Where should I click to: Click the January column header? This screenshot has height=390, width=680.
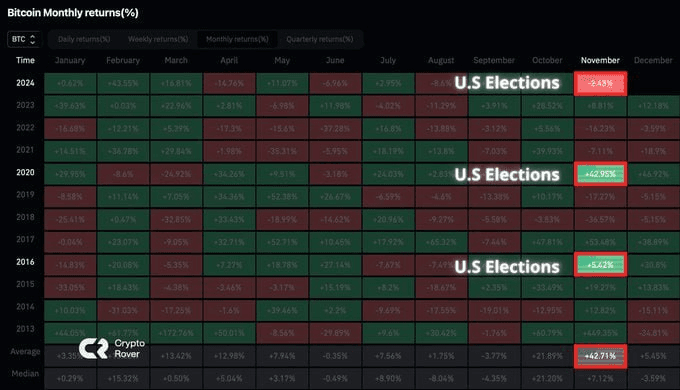70,60
